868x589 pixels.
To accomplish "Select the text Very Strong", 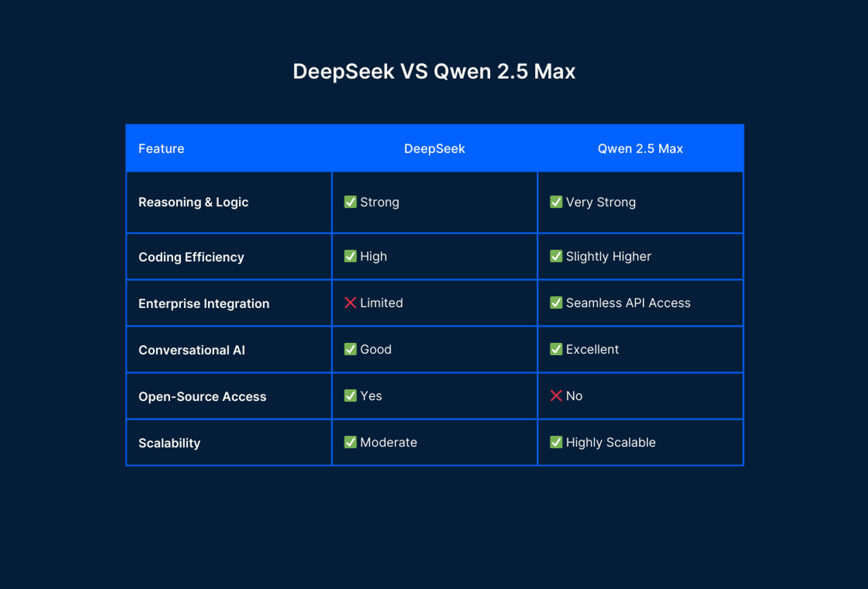I will pos(601,202).
